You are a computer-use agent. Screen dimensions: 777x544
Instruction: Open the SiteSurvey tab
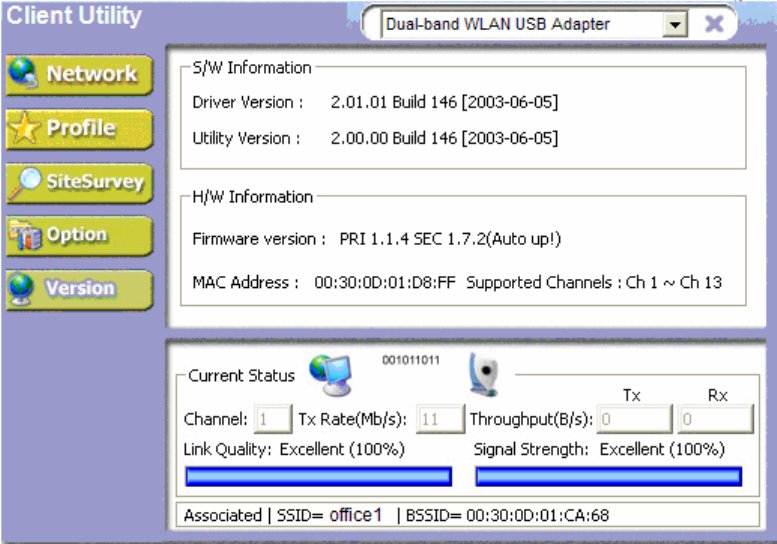[x=79, y=183]
